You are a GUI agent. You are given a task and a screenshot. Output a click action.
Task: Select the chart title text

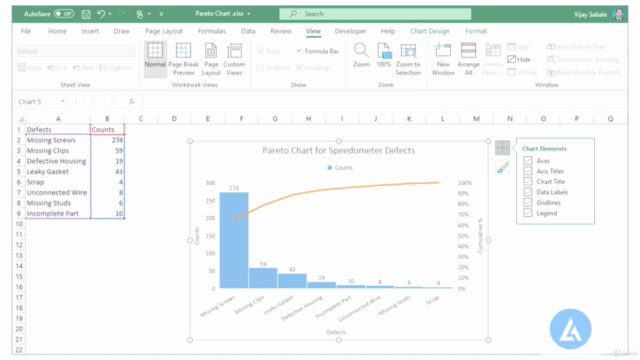(x=338, y=151)
